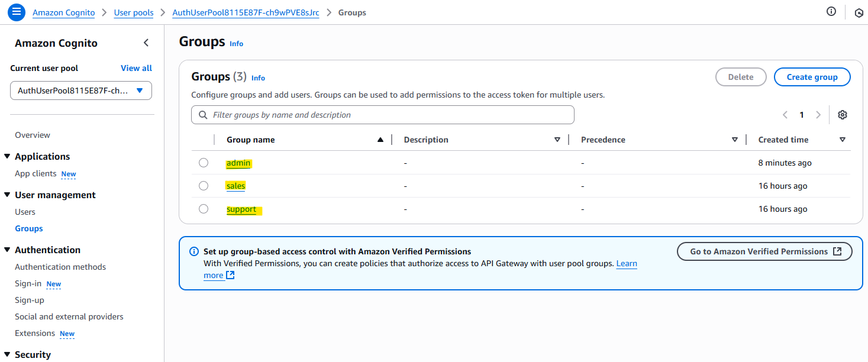Collapse the Amazon Cognito side panel
Image resolution: width=868 pixels, height=362 pixels.
click(146, 43)
